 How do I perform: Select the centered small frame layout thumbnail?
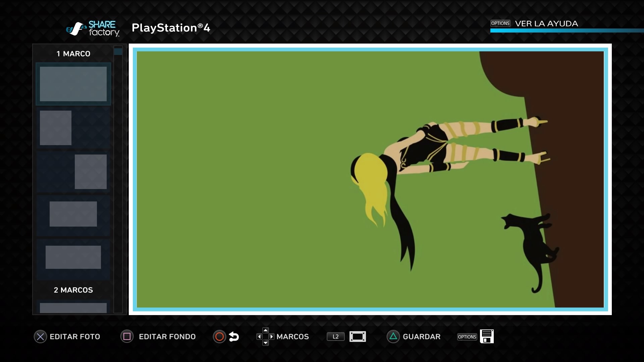tap(73, 216)
